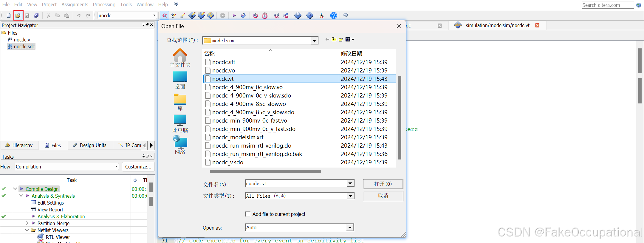The height and width of the screenshot is (243, 644).
Task: Click the first red stopwatch icon
Action: 256,16
